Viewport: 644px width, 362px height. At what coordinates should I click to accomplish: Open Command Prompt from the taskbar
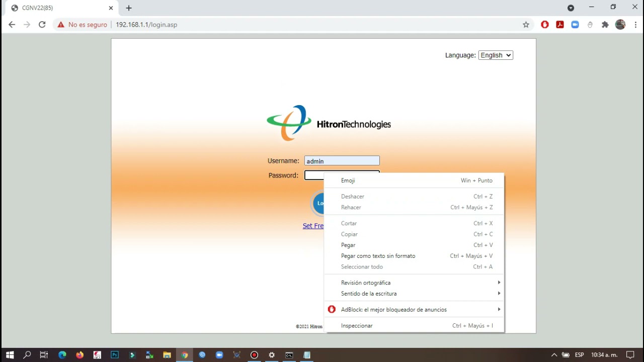click(x=289, y=355)
